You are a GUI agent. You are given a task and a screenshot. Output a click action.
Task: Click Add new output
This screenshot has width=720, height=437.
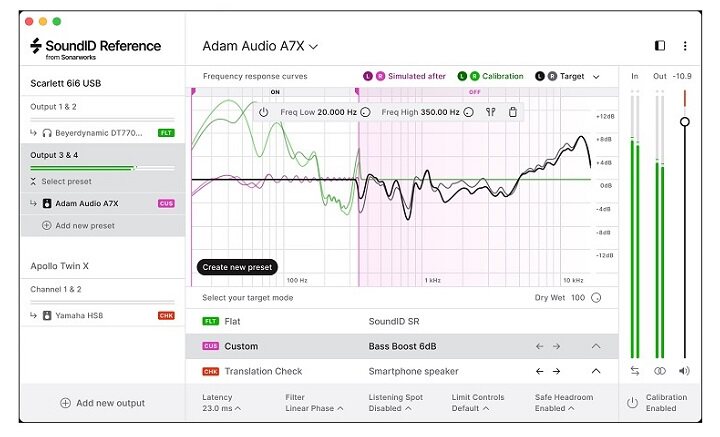102,403
